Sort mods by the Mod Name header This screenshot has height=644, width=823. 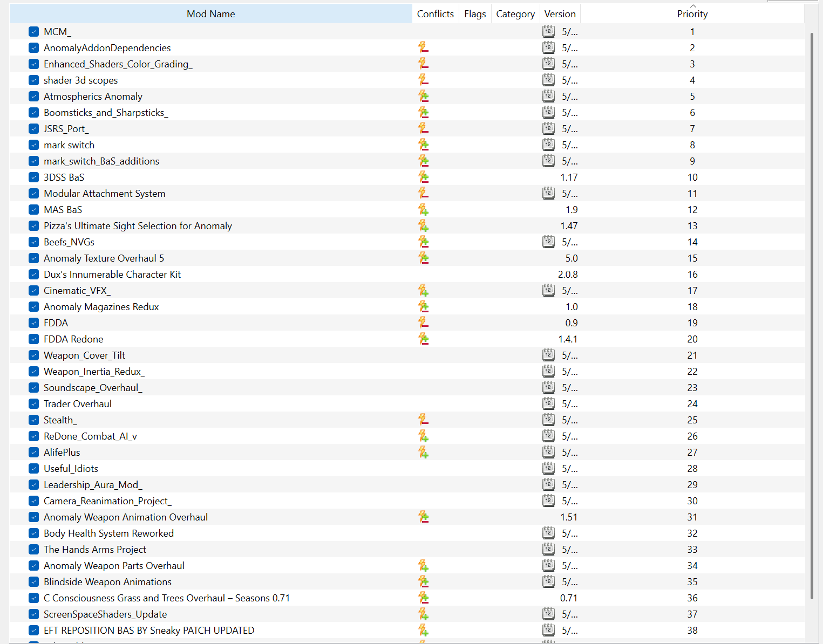point(211,14)
